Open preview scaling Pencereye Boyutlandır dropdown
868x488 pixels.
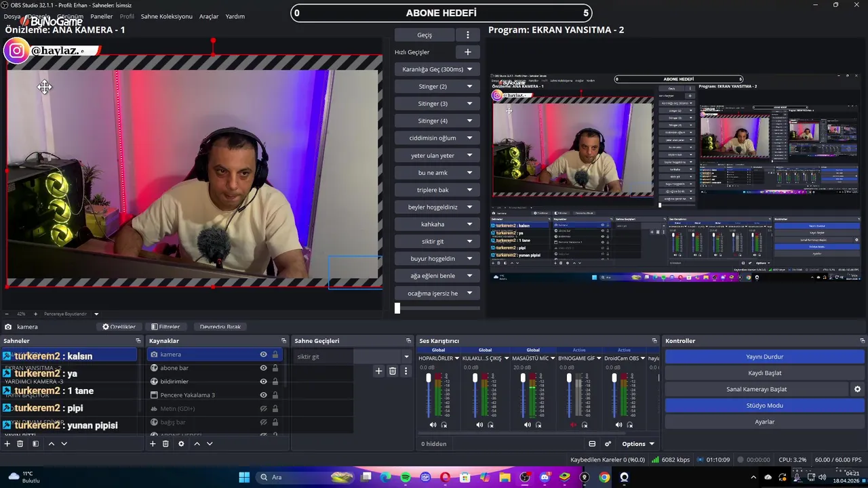[x=96, y=314]
